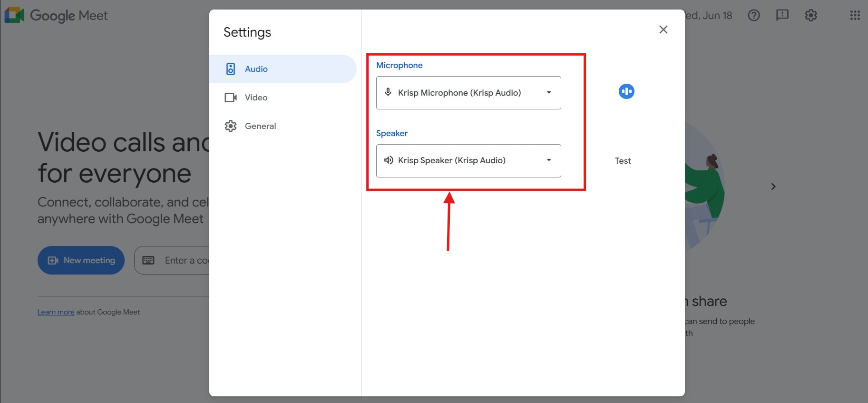The height and width of the screenshot is (403, 868).
Task: Open the Help support icon
Action: click(754, 15)
